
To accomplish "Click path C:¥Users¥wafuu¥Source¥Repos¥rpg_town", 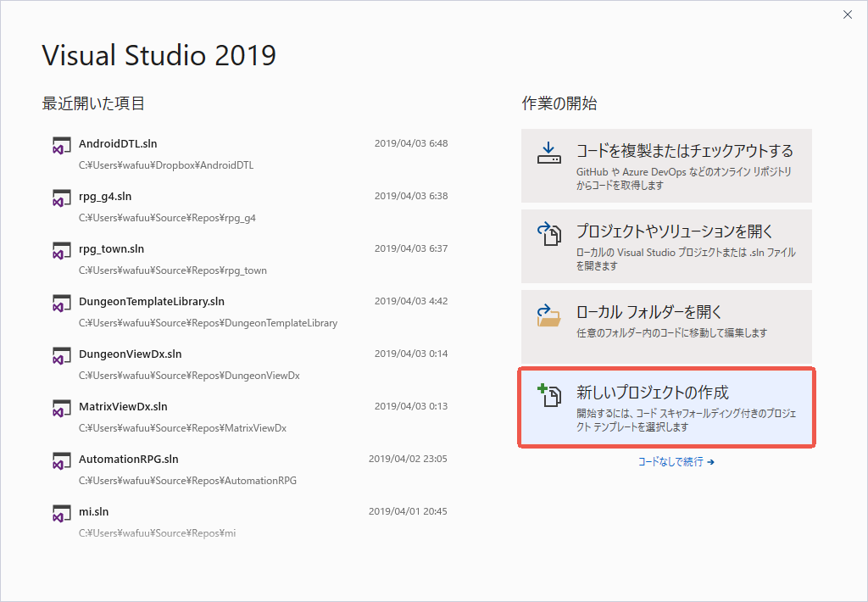I will 173,270.
